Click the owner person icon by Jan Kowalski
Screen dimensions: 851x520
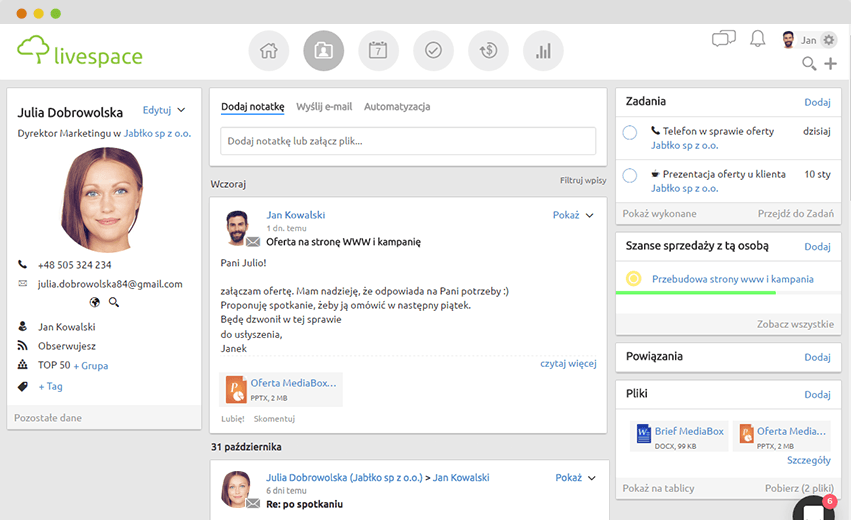[23, 326]
